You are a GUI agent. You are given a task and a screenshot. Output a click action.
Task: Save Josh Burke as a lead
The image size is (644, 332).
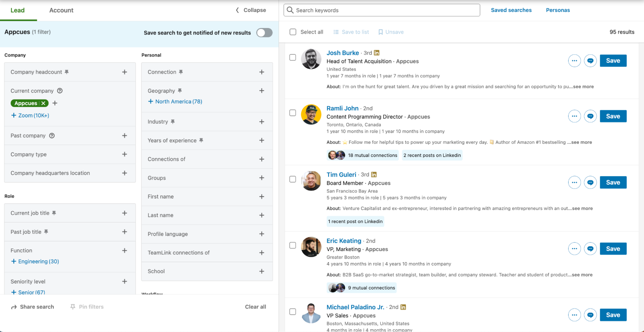pos(613,61)
